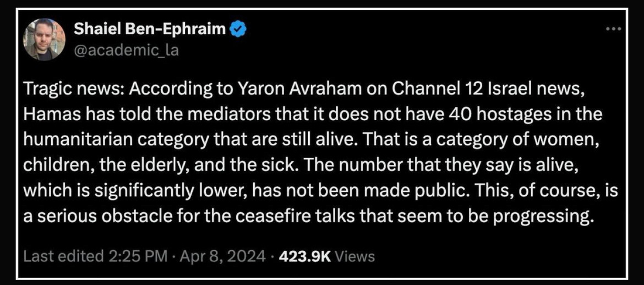Click the 2:25 PM timestamp
Screen dimensions: 644x285
coord(138,256)
